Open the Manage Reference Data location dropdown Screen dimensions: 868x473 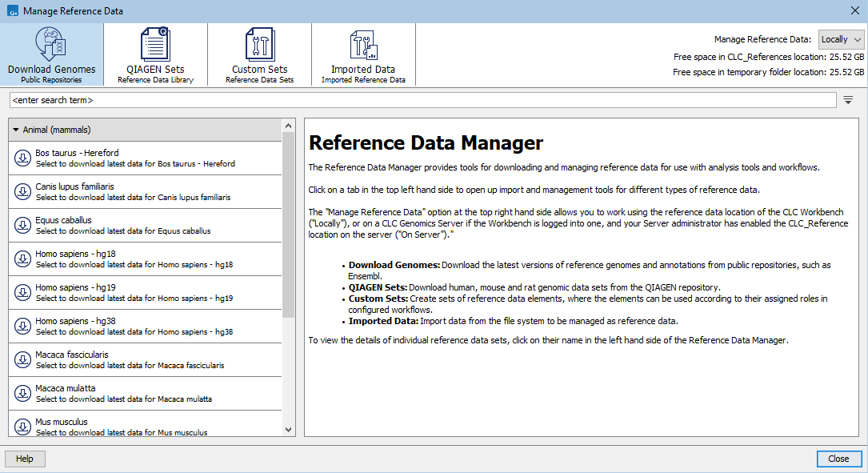841,38
